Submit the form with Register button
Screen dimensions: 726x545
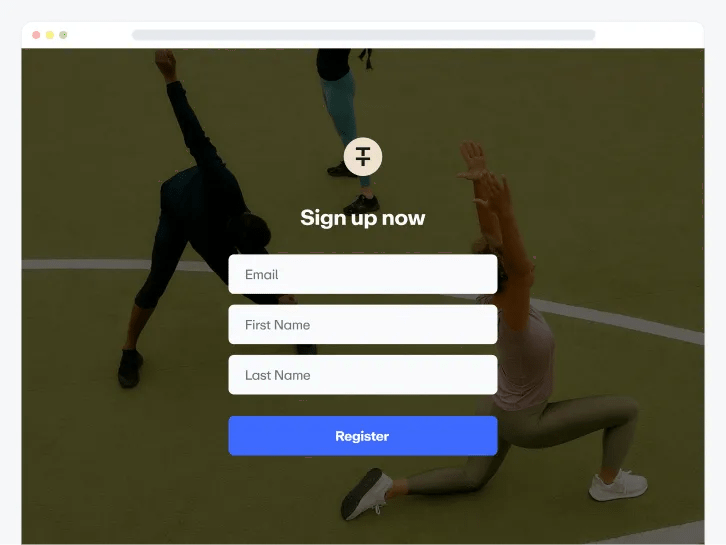coord(363,436)
